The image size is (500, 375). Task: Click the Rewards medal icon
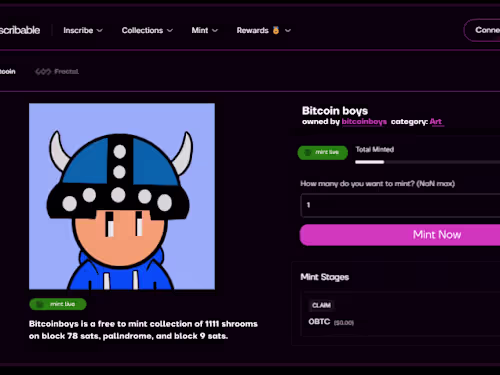click(276, 30)
